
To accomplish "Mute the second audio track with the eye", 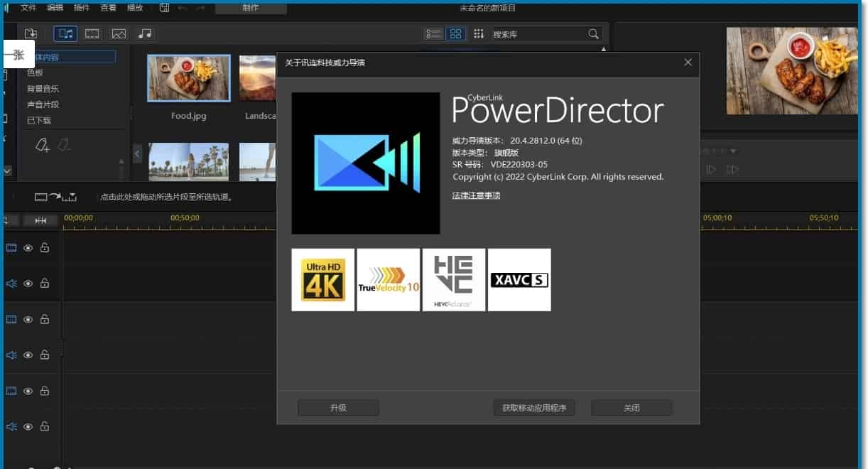I will [28, 355].
